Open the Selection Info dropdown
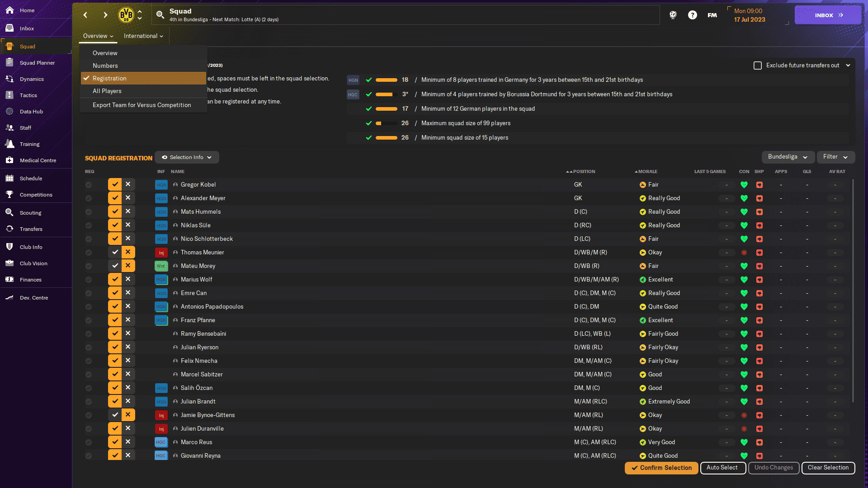This screenshot has height=488, width=868. tap(187, 157)
